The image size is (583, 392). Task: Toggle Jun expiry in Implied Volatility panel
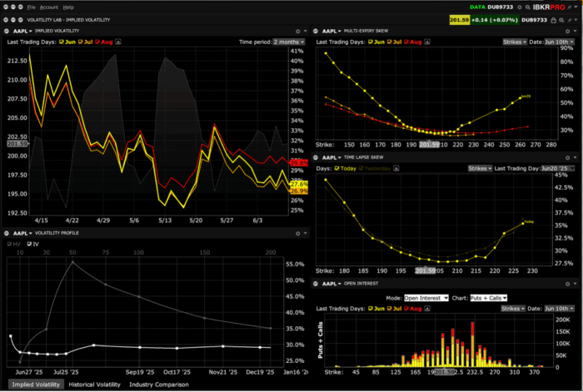[62, 42]
